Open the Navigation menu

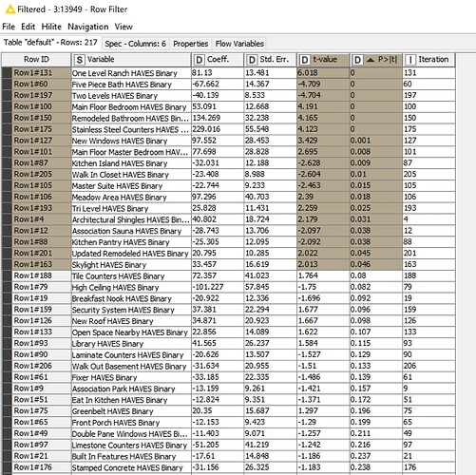click(x=88, y=27)
